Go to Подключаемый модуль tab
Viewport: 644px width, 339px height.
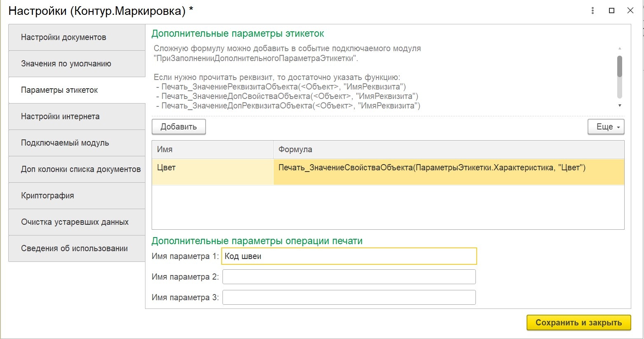[x=77, y=143]
